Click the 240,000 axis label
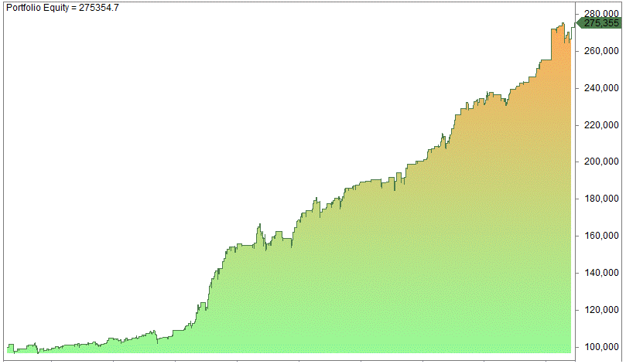This screenshot has width=626, height=364. [x=601, y=88]
